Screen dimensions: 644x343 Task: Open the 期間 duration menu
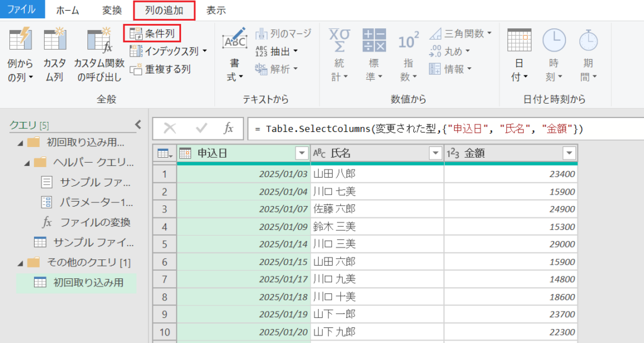[588, 55]
